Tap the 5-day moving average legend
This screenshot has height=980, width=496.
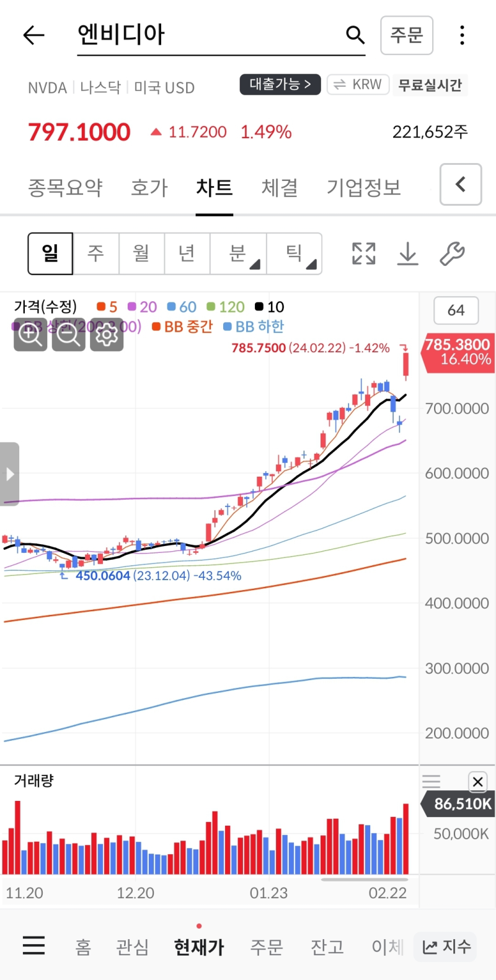coord(107,307)
